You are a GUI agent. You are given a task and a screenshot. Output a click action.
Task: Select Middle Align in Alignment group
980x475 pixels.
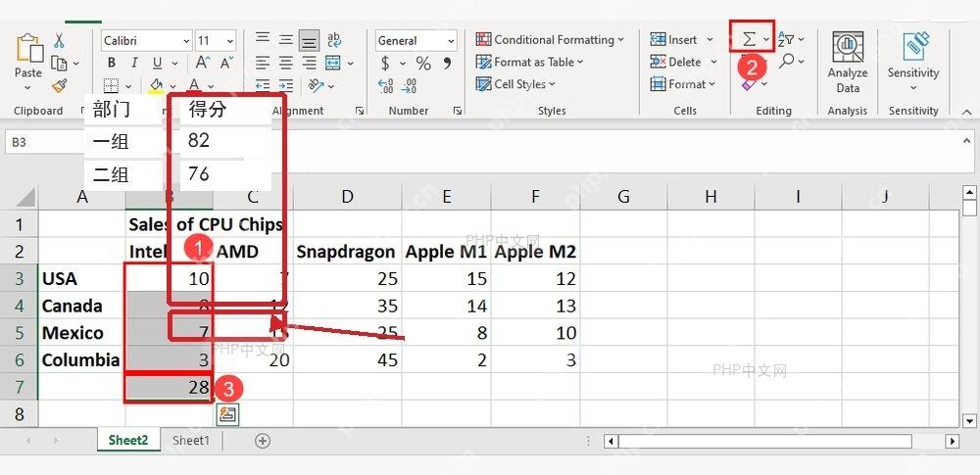coord(285,40)
